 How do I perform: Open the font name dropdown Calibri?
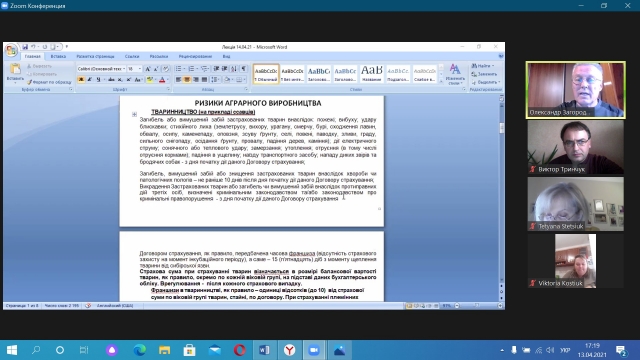pyautogui.click(x=101, y=69)
